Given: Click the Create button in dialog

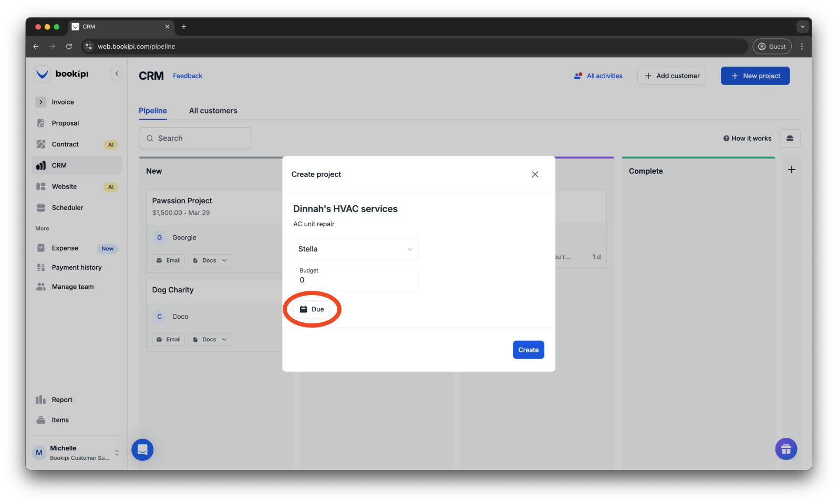Looking at the screenshot, I should pos(528,350).
